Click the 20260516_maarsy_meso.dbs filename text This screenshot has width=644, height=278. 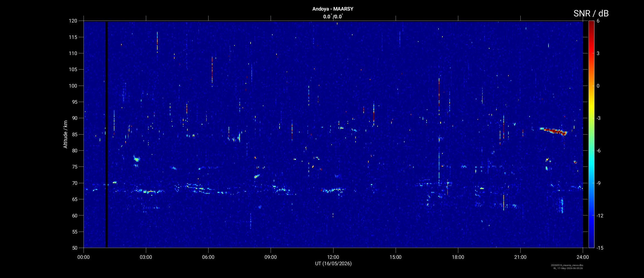click(567, 265)
